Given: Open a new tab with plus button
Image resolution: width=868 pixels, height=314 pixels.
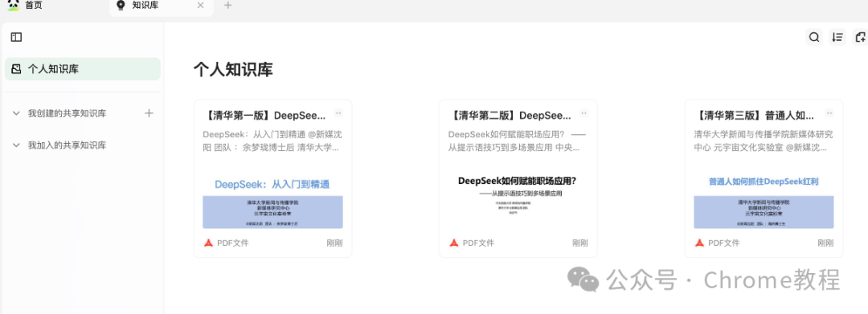Looking at the screenshot, I should 228,6.
